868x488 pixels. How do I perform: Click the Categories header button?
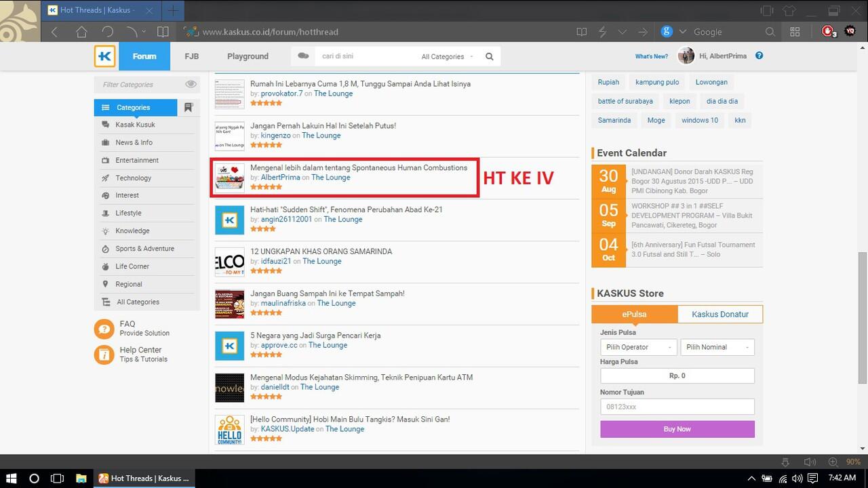(x=136, y=107)
